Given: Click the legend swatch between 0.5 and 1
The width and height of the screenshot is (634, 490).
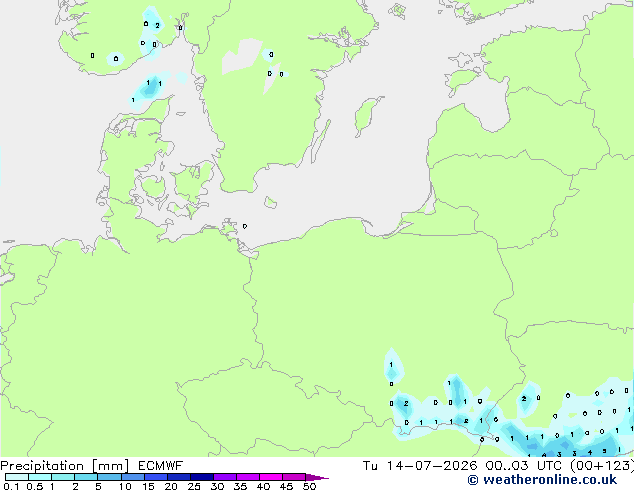Looking at the screenshot, I should tap(40, 477).
